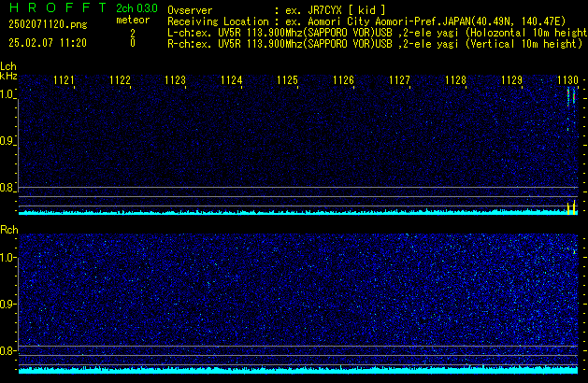The height and width of the screenshot is (383, 588).
Task: Click the meteor count label
Action: (133, 20)
